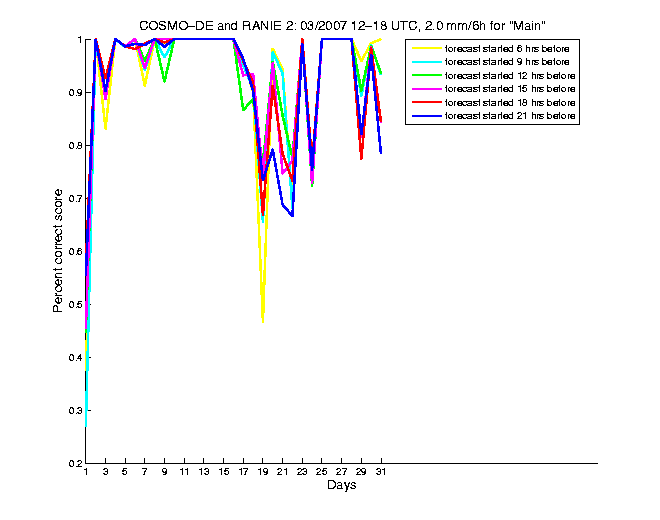Click x-axis day label "17"
The width and height of the screenshot is (660, 520).
243,472
